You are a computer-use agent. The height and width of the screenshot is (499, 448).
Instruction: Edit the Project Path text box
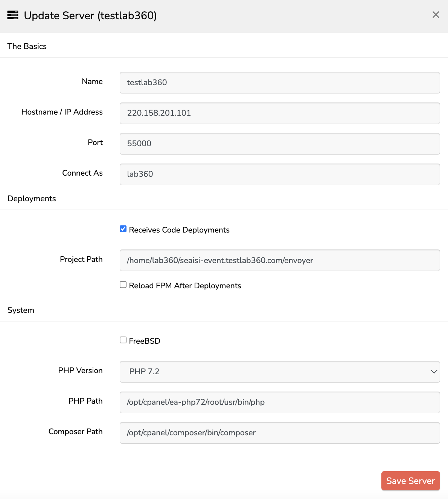[279, 260]
